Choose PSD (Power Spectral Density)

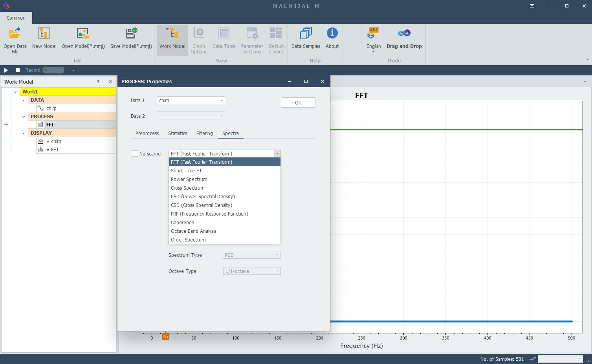[225, 196]
